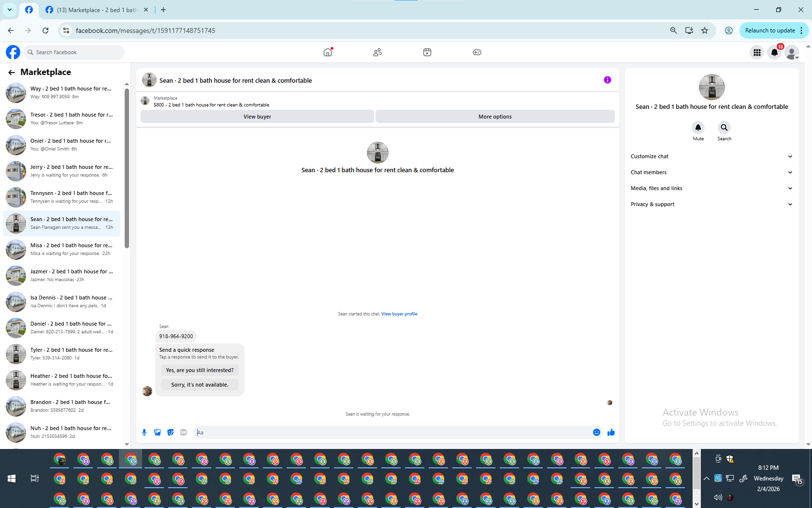
Task: Open the emoji picker in composer
Action: 596,432
